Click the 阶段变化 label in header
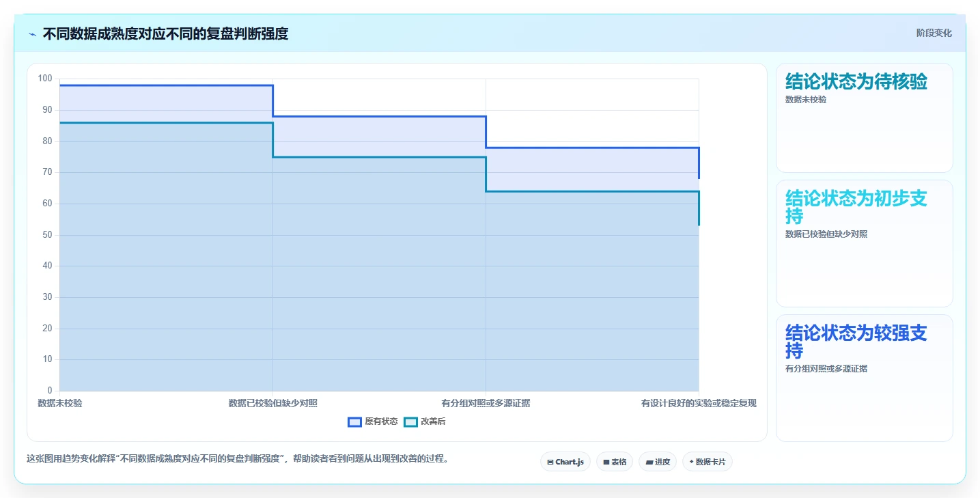Image resolution: width=980 pixels, height=498 pixels. click(x=934, y=33)
